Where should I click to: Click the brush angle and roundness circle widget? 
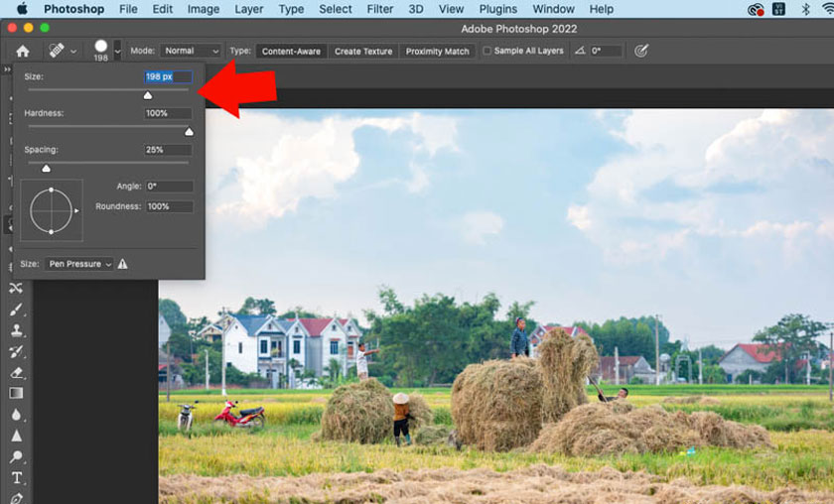(51, 210)
